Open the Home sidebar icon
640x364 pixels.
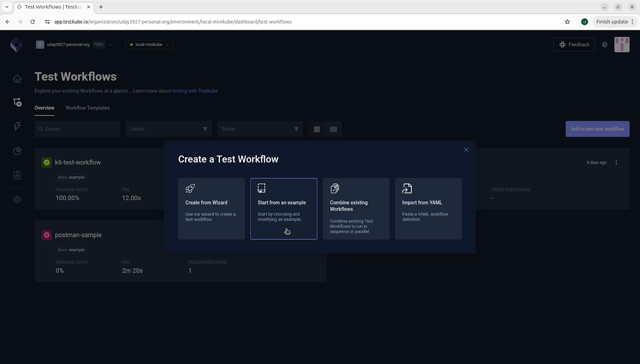pos(17,79)
